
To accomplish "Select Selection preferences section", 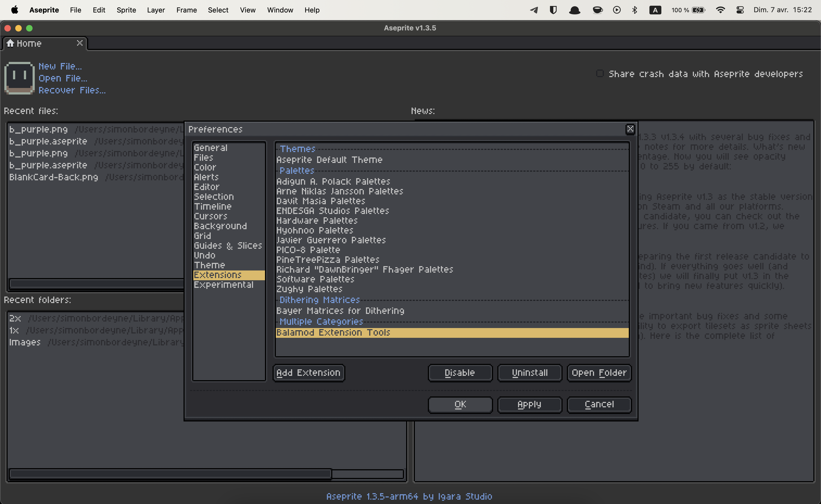I will pos(229,197).
